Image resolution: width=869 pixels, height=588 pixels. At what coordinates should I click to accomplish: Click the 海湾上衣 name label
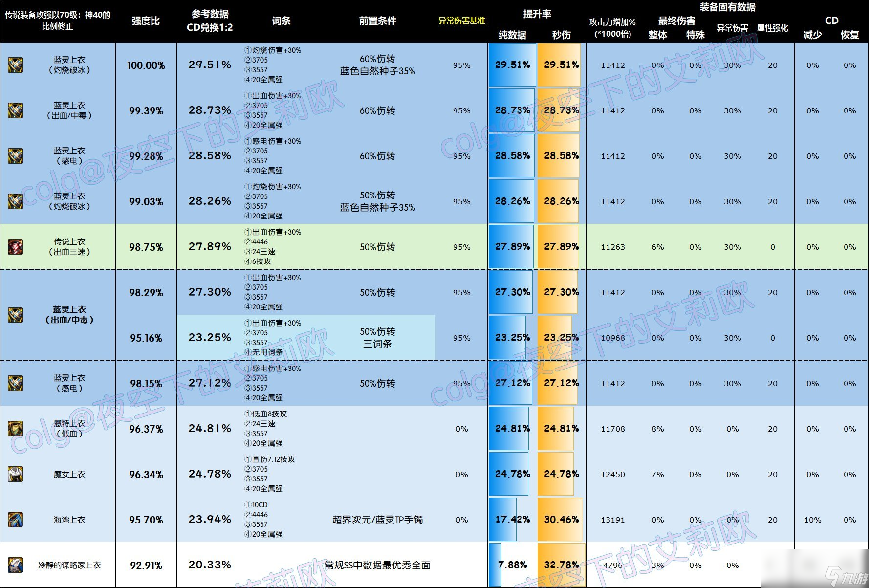pos(69,520)
